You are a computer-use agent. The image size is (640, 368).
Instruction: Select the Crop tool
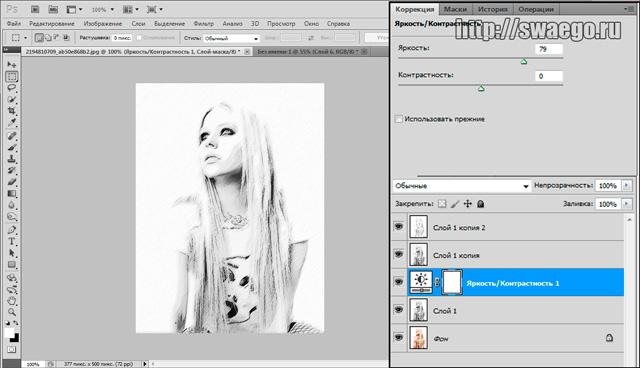pos(12,111)
